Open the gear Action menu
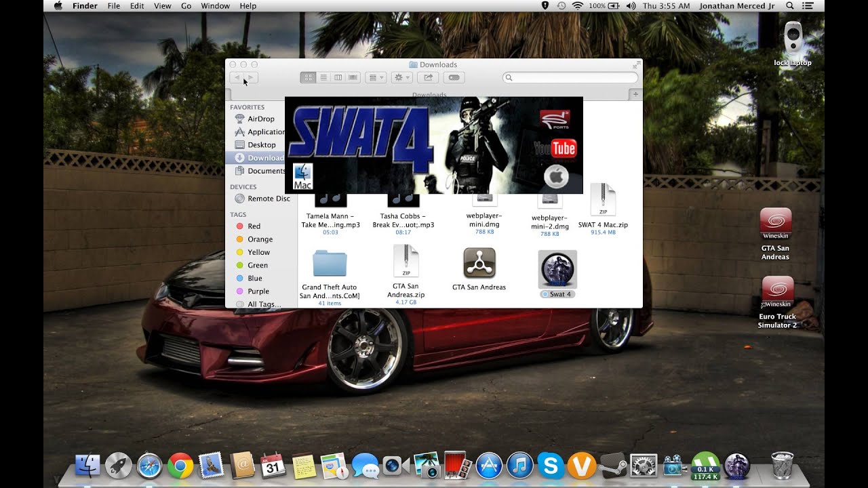The height and width of the screenshot is (488, 868). [x=401, y=78]
